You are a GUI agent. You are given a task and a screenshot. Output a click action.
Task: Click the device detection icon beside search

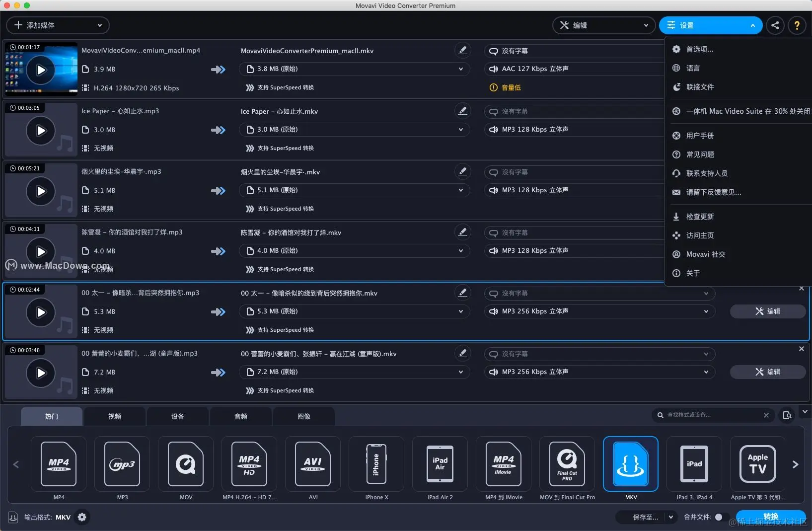[x=787, y=415]
